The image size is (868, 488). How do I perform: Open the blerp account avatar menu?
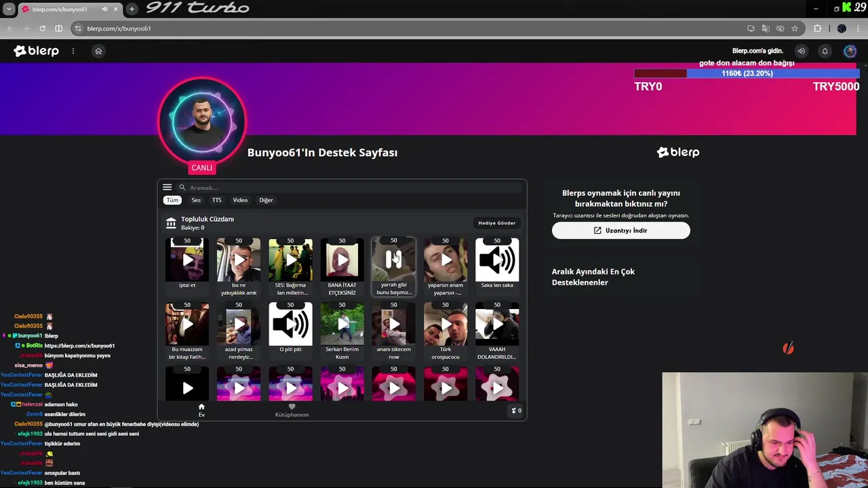pyautogui.click(x=850, y=51)
